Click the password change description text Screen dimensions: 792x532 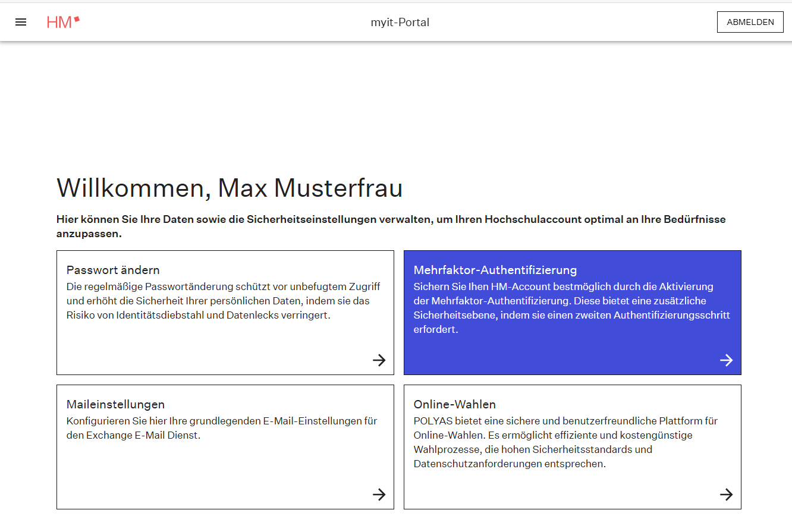pos(223,301)
